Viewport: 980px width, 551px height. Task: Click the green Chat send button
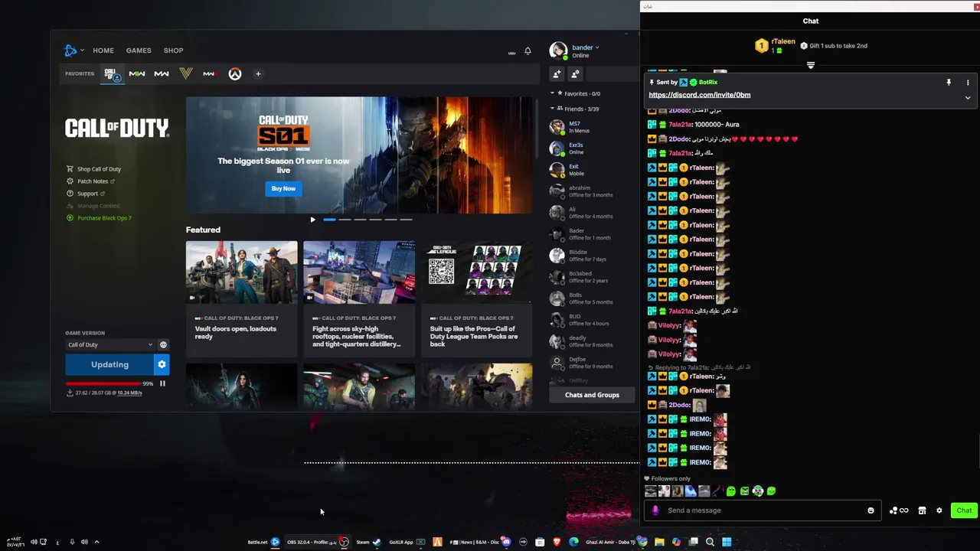coord(963,510)
